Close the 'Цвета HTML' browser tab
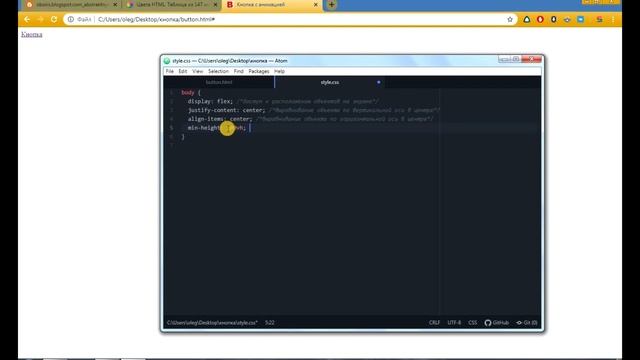The width and height of the screenshot is (640, 360). [215, 4]
